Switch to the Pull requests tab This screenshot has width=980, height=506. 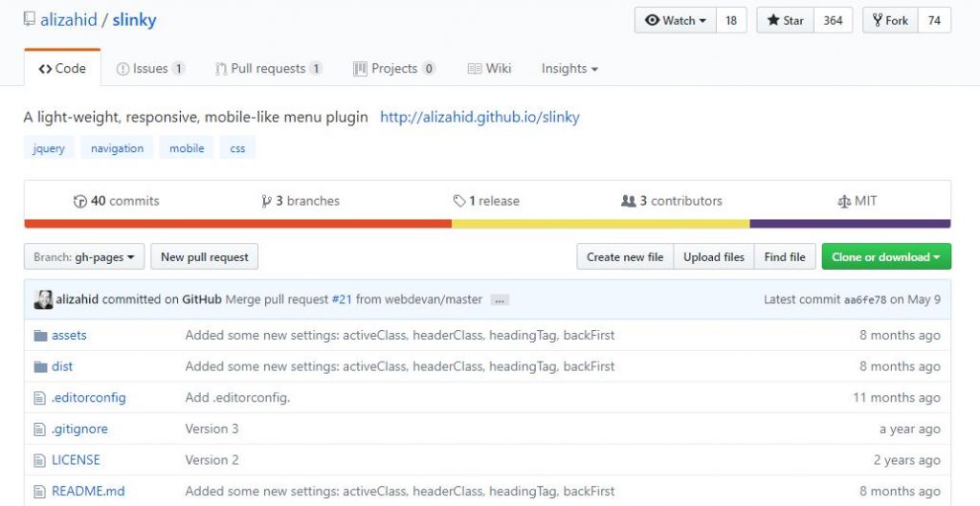pos(269,69)
